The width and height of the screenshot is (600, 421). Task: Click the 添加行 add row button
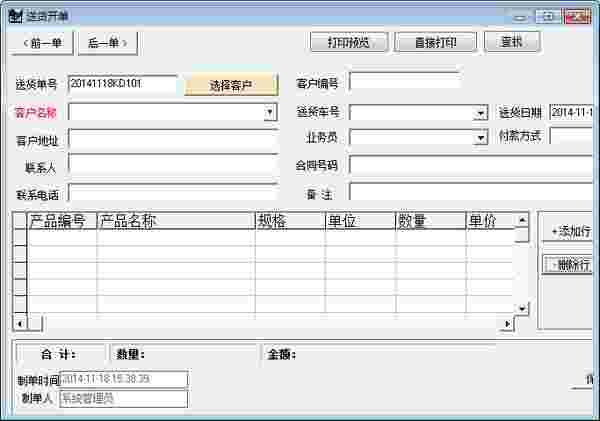click(x=569, y=231)
